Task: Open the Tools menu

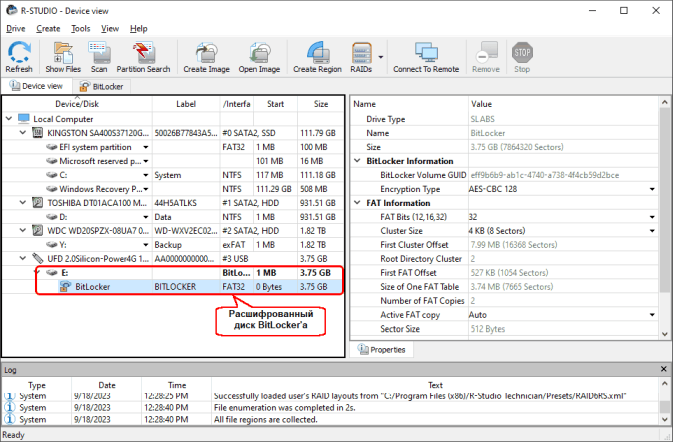Action: pos(81,28)
